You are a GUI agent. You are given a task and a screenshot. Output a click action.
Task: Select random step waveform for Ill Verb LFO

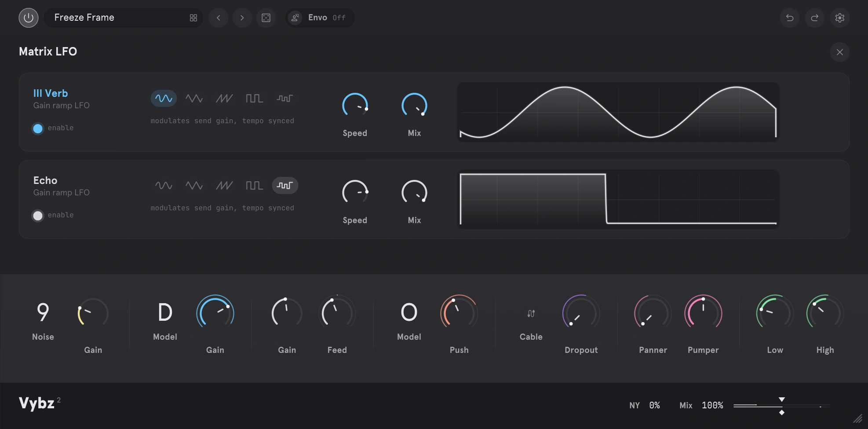click(285, 98)
